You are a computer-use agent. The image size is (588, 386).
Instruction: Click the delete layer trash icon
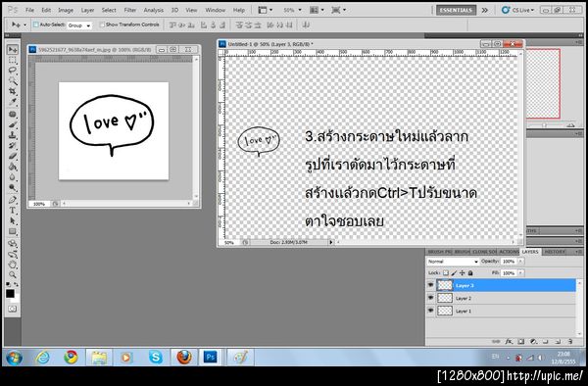(x=570, y=341)
